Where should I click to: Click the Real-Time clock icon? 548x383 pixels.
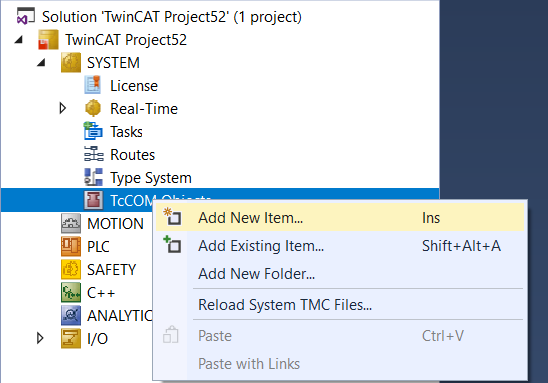coord(93,108)
